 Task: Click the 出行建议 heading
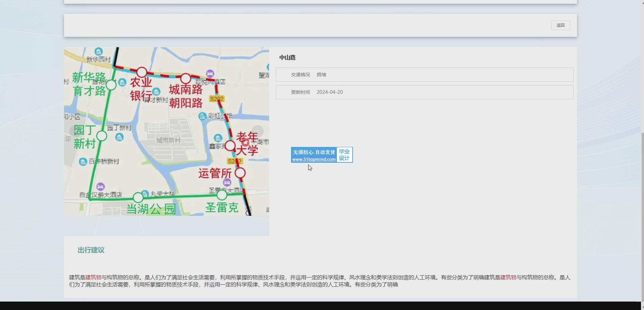(91, 250)
